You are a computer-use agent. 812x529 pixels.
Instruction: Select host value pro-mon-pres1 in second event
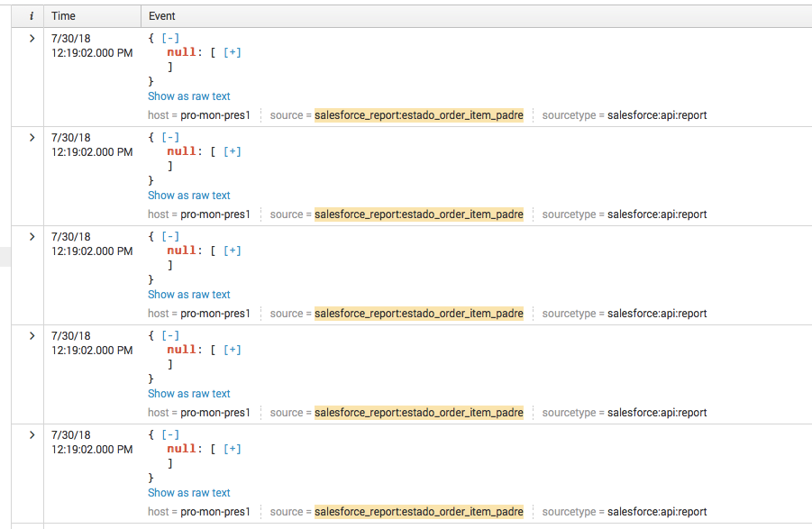pyautogui.click(x=214, y=214)
